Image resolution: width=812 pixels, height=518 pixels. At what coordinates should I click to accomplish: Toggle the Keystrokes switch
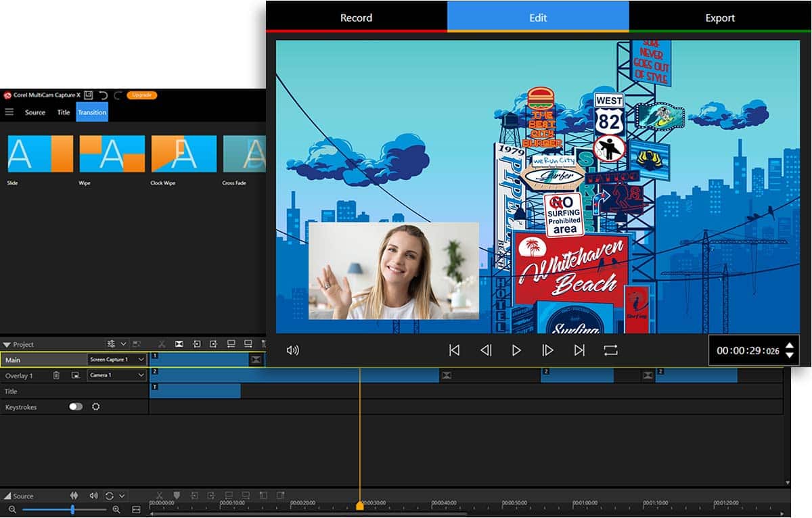click(76, 407)
